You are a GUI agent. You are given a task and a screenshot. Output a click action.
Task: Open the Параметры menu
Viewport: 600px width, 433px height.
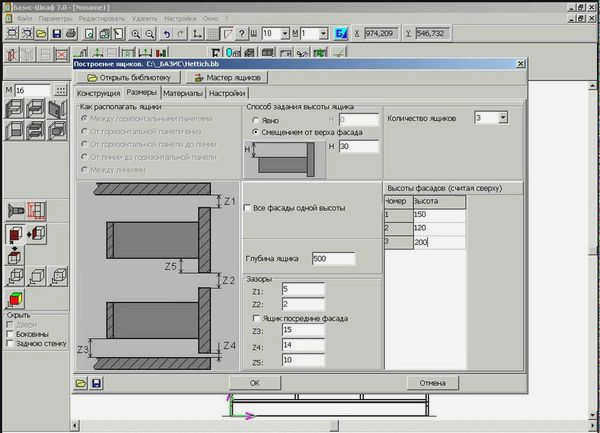coord(55,18)
